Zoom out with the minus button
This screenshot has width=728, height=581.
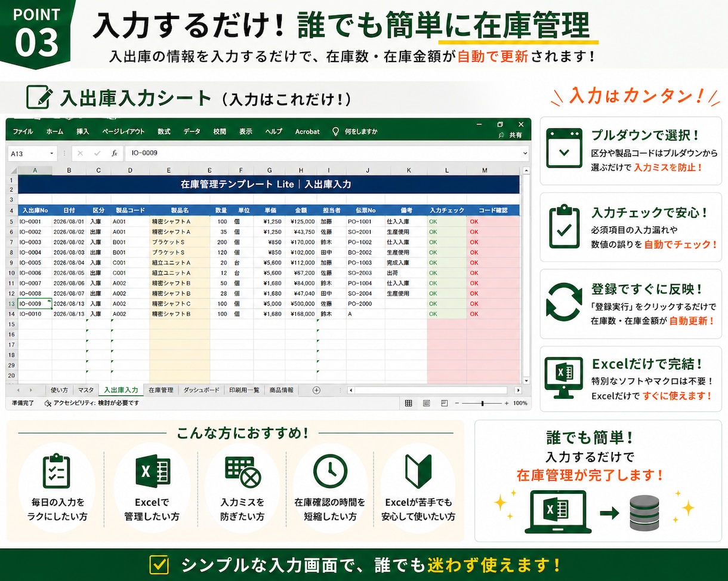point(456,403)
